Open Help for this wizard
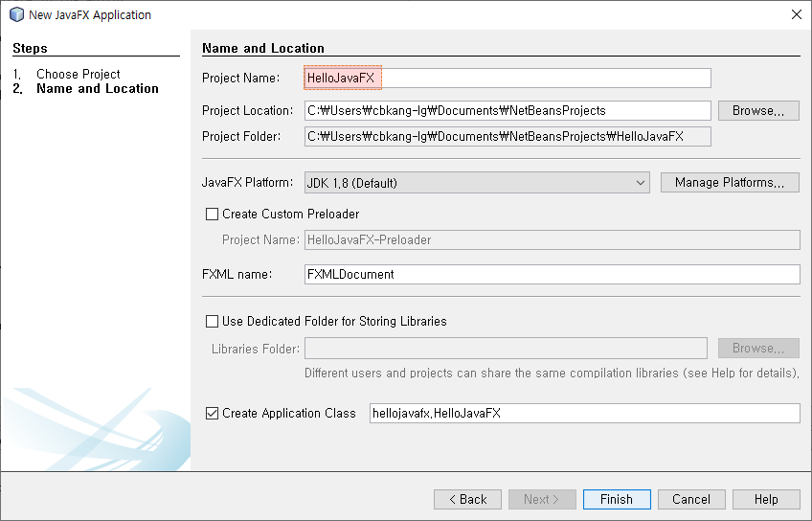The height and width of the screenshot is (521, 812). coord(766,499)
